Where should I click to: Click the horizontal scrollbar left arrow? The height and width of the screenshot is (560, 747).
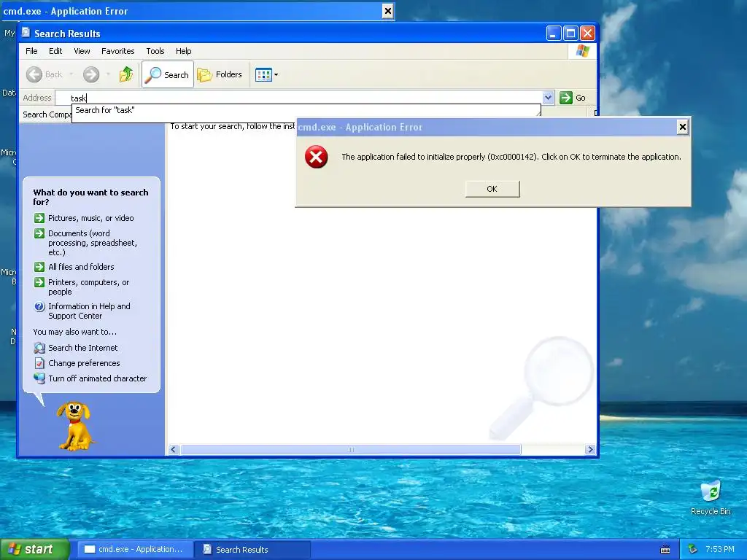click(x=174, y=449)
